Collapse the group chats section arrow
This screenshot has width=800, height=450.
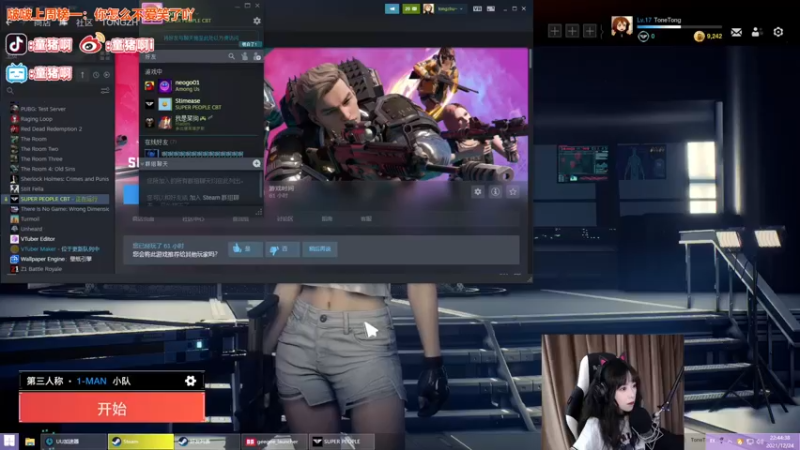coord(142,164)
